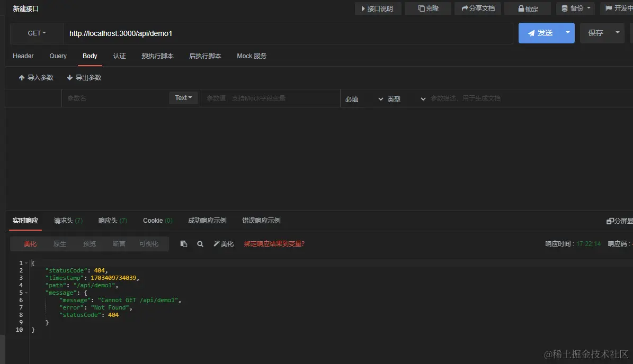Open the 响应头 (7) tab
The width and height of the screenshot is (633, 364).
click(x=113, y=221)
